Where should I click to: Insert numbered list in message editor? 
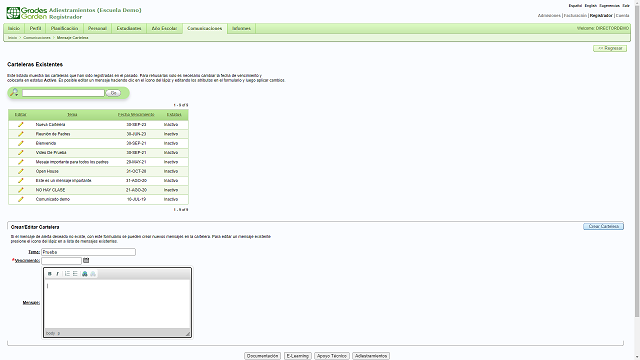pyautogui.click(x=67, y=274)
